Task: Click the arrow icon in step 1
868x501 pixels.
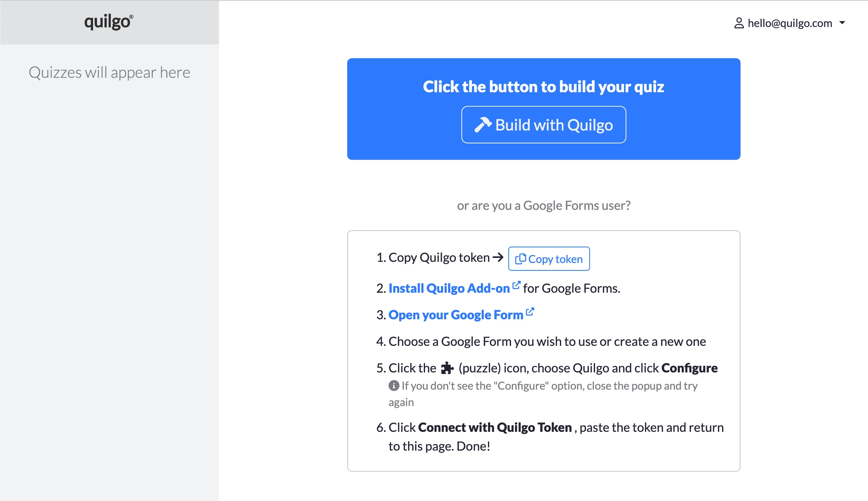Action: point(497,257)
